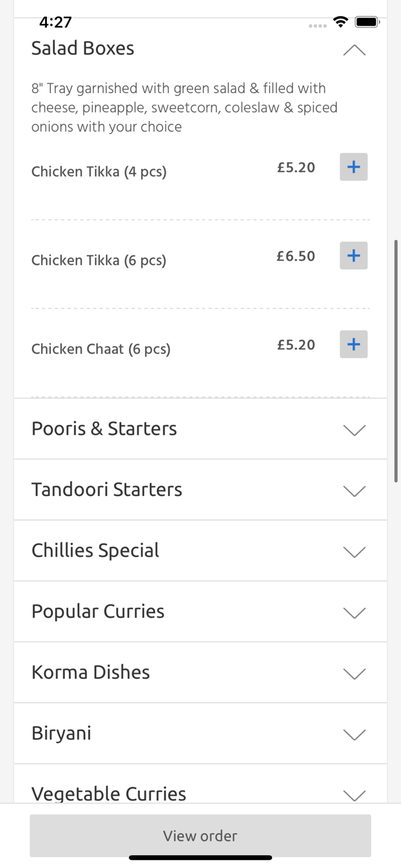
Task: Tap the Wi-Fi icon in the status bar
Action: pyautogui.click(x=341, y=21)
